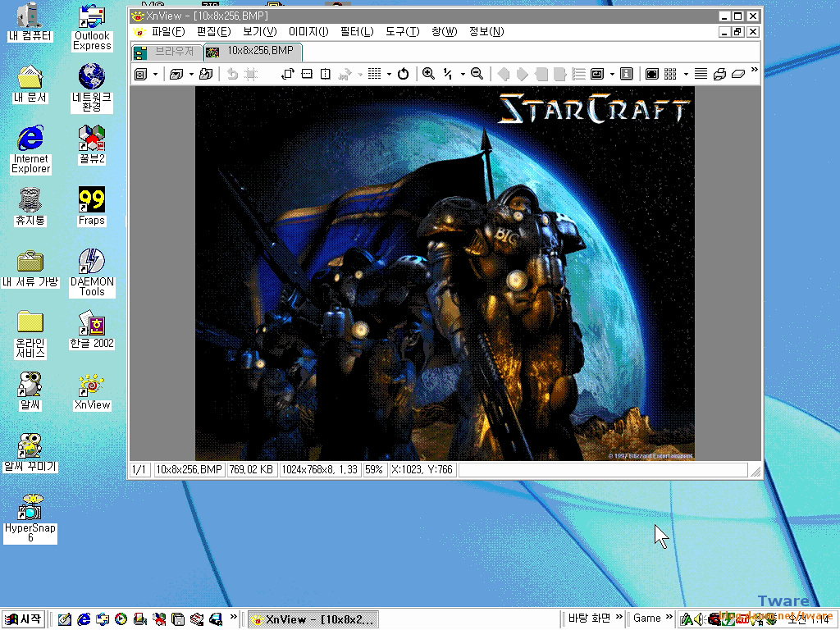Switch to the 브라우저 tab
The image size is (840, 630).
(x=167, y=52)
